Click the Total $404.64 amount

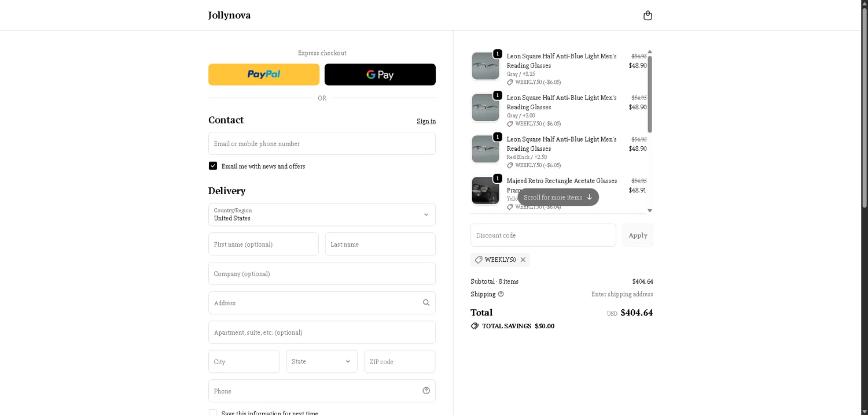(x=637, y=313)
